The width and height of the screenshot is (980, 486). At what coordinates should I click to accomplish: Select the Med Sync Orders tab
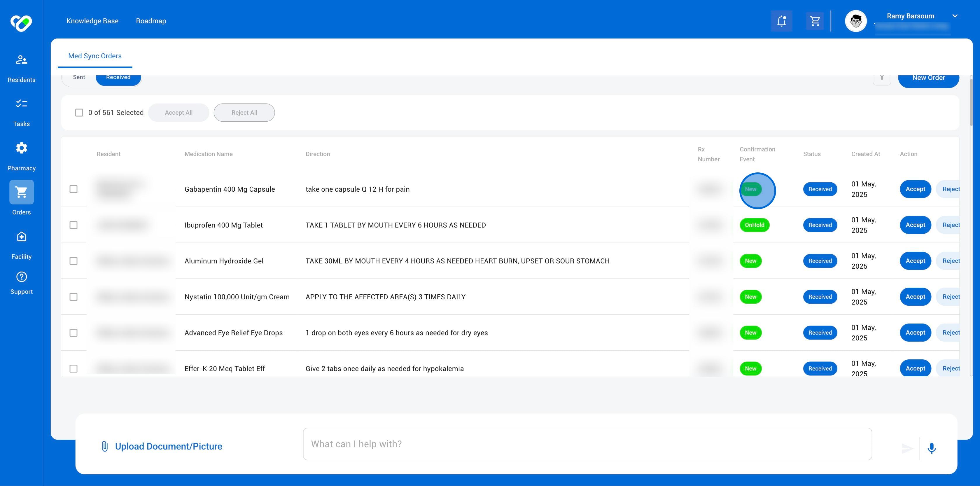[x=95, y=56]
